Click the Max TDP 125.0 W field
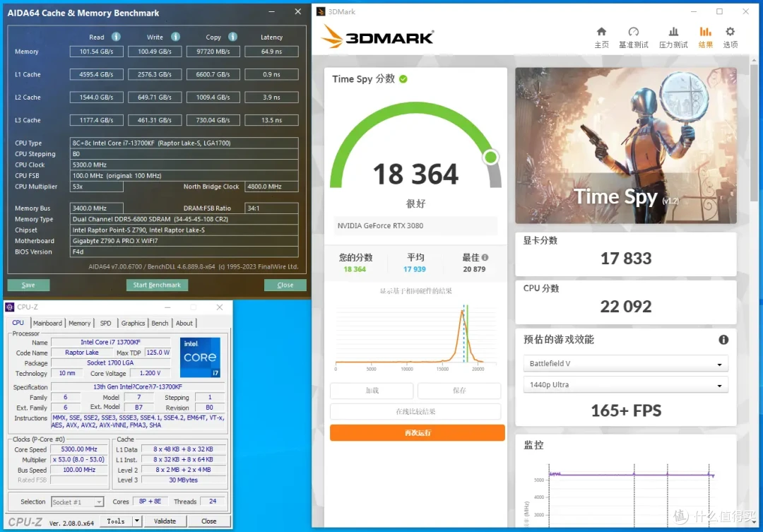Screen dimensions: 763x532 pyautogui.click(x=158, y=353)
